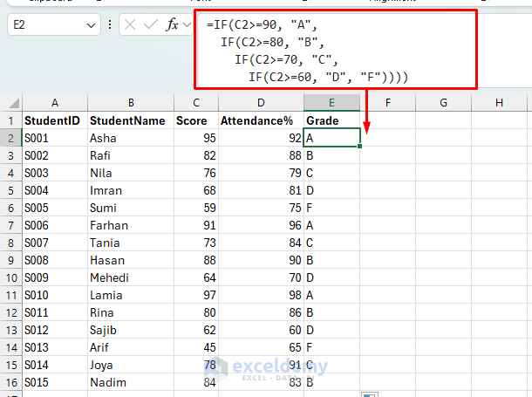Click the StudentName header cell

tap(131, 120)
